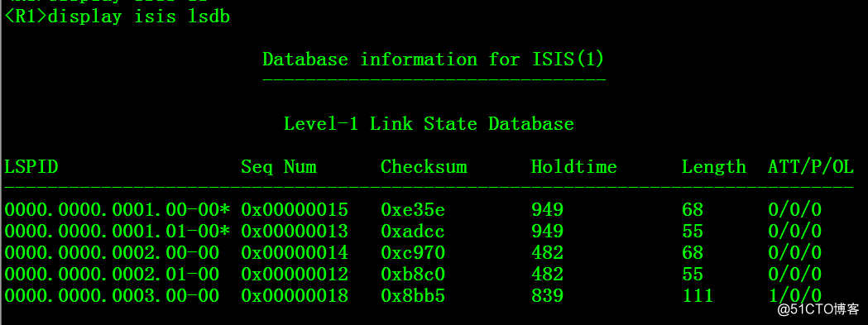Select LSPID 0000.0000.0003.00-00
868x325 pixels.
112,296
